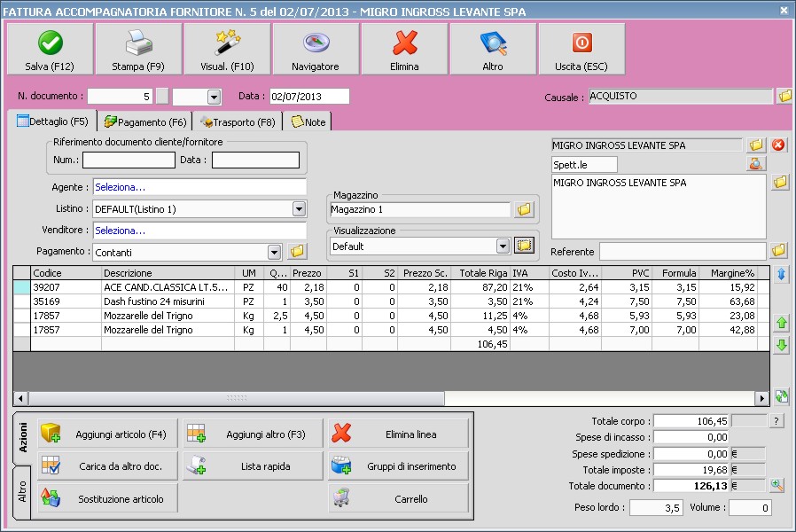Click the Venditore Seleziona... field

pos(199,230)
